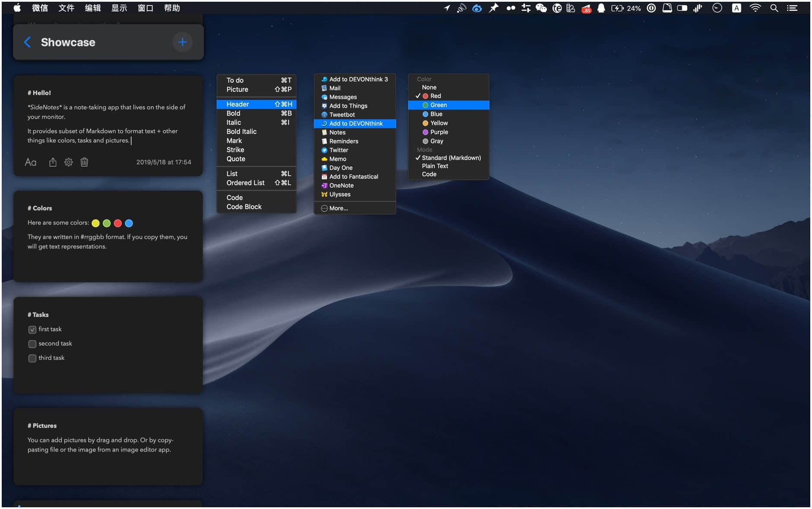Open Spotlight search in the menu bar
Viewport: 812px width, 509px height.
(774, 8)
